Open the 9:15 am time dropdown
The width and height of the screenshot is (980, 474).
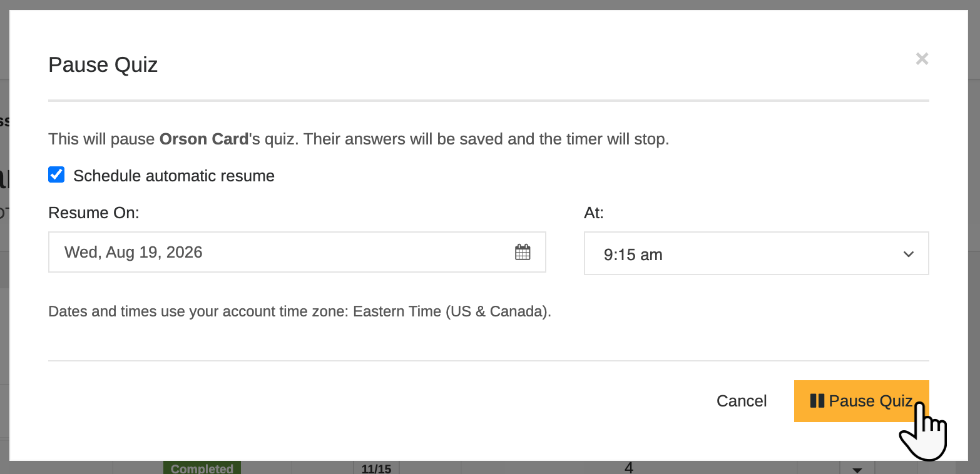click(756, 253)
